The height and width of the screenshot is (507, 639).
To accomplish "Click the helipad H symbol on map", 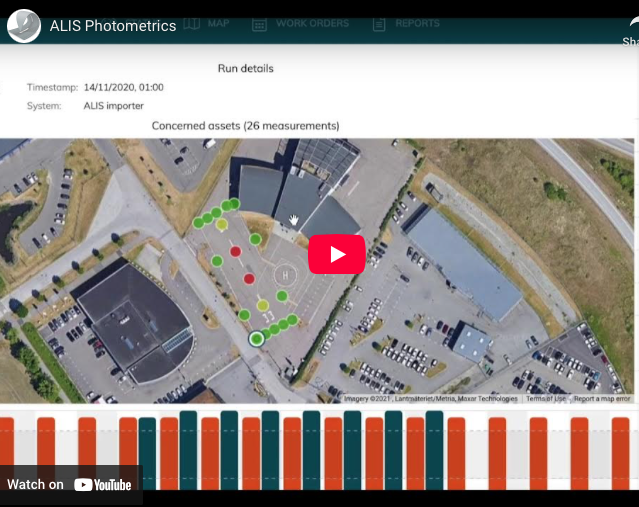I will pos(285,274).
